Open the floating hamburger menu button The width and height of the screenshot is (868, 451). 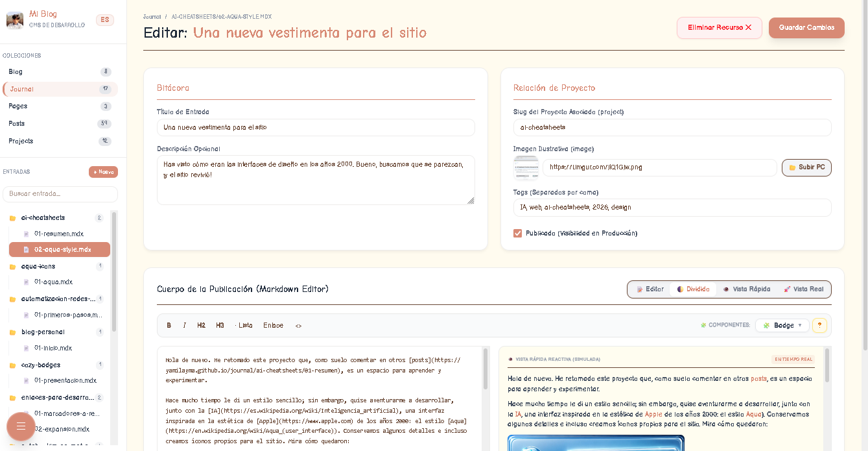click(x=21, y=426)
